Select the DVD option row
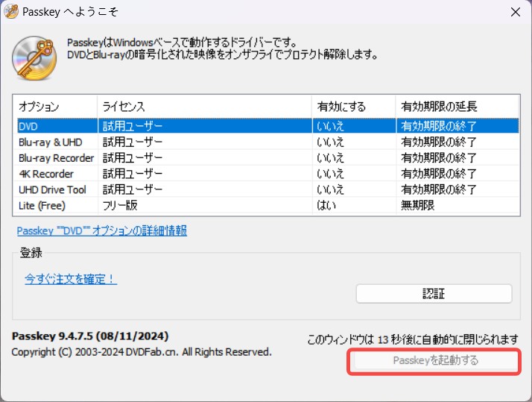532x402 pixels. [x=268, y=126]
